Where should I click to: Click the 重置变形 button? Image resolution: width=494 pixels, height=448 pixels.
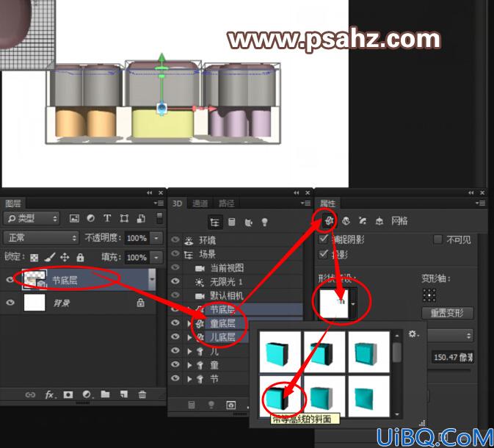click(447, 313)
